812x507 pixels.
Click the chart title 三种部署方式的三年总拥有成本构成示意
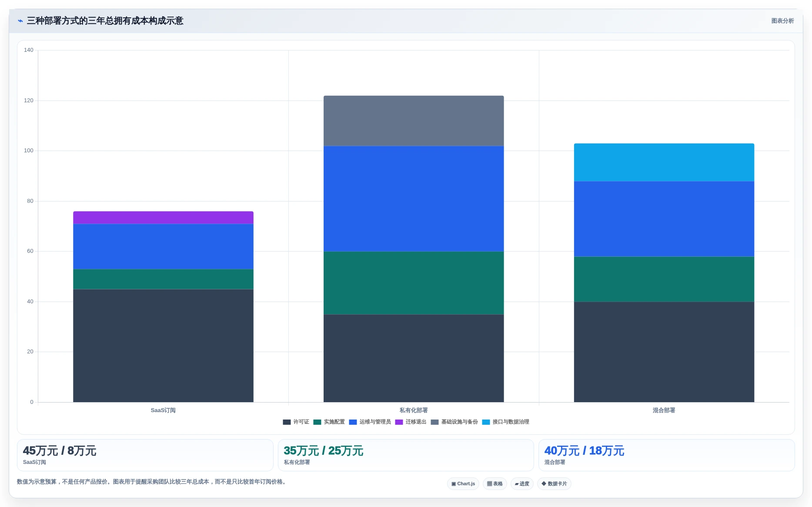point(105,21)
